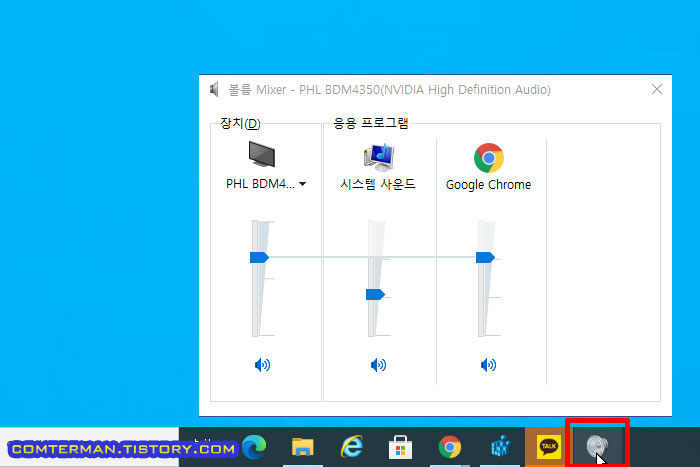Screen dimensions: 700x467
Task: Click the 시스템 사운드 label text
Action: 378,184
